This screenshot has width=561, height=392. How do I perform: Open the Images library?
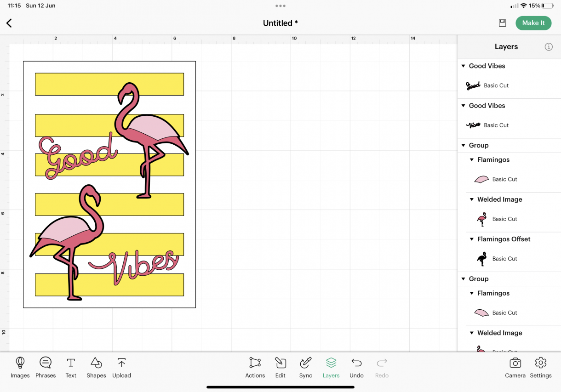[20, 367]
